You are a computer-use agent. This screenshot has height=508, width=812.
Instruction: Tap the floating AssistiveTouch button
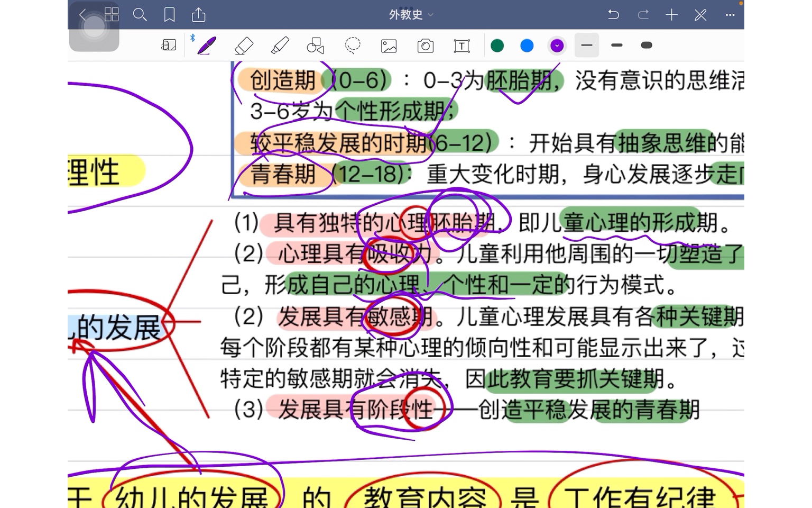[x=94, y=28]
